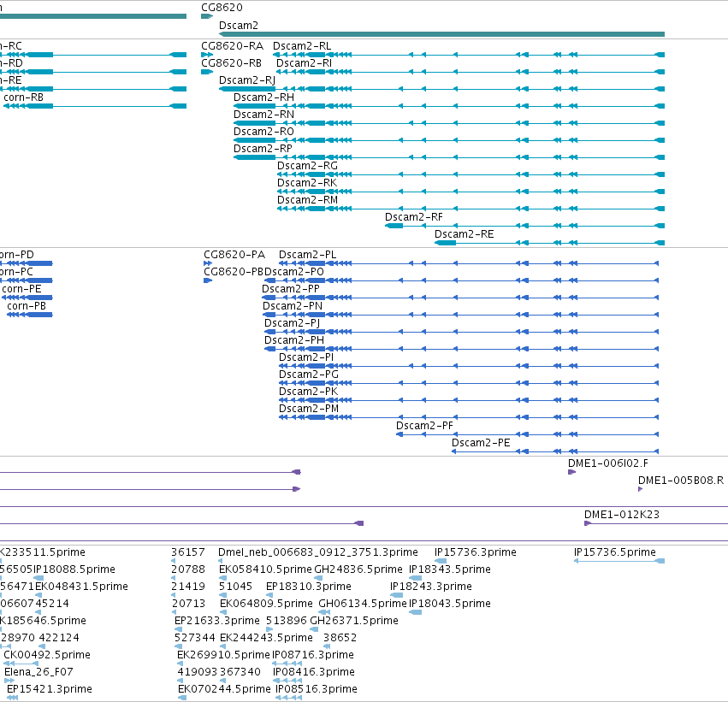Click protein label Dscam2-PF

(424, 427)
